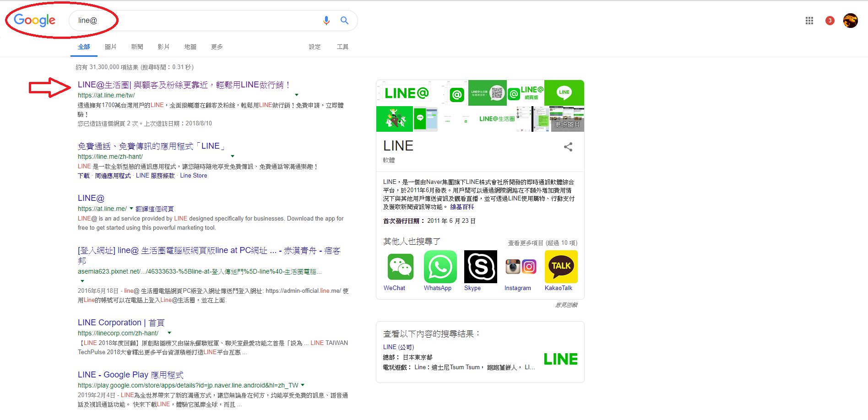The height and width of the screenshot is (420, 868).
Task: Click the KakaoTalk text label
Action: pyautogui.click(x=559, y=288)
